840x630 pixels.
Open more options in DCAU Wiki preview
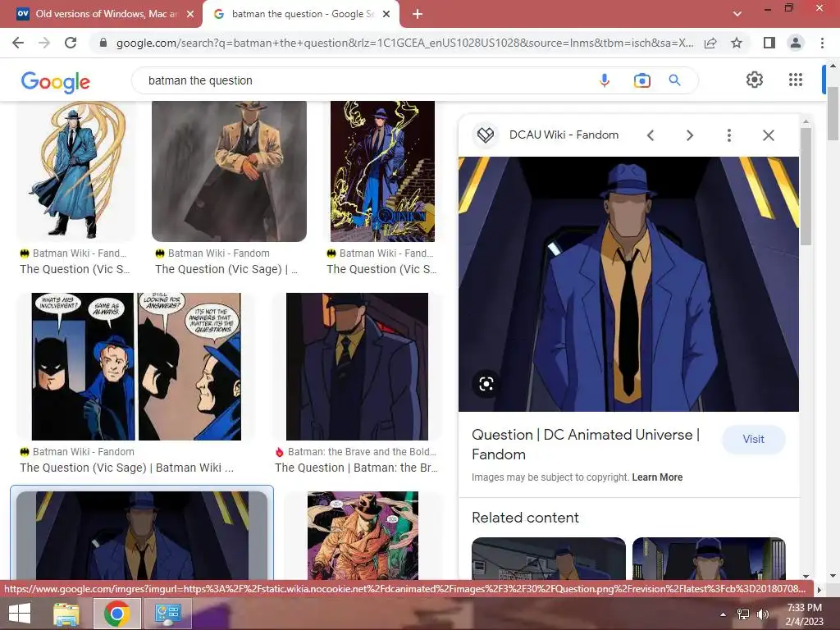click(728, 135)
